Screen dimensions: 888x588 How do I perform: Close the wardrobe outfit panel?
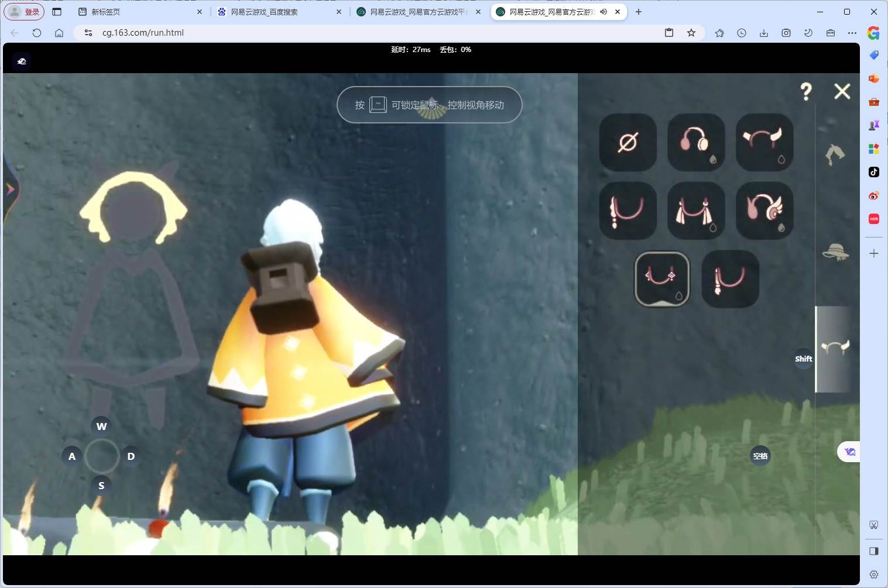coord(842,91)
